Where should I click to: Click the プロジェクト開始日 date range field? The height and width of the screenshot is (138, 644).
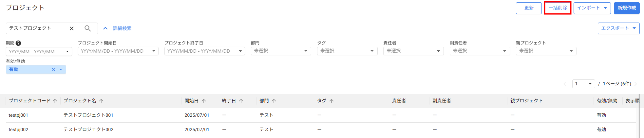coord(118,51)
